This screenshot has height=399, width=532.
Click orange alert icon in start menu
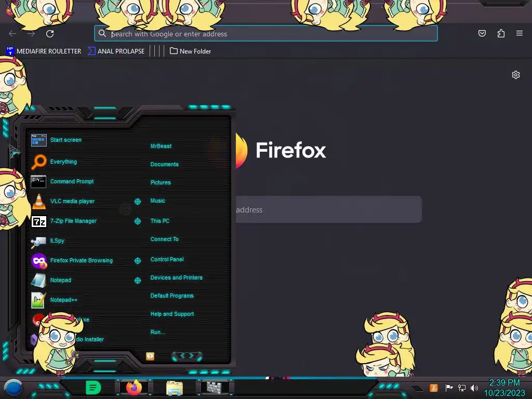click(x=150, y=356)
